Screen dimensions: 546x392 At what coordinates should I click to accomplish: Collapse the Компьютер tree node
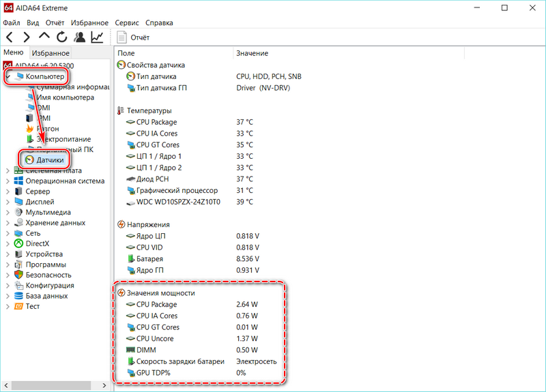tap(8, 76)
